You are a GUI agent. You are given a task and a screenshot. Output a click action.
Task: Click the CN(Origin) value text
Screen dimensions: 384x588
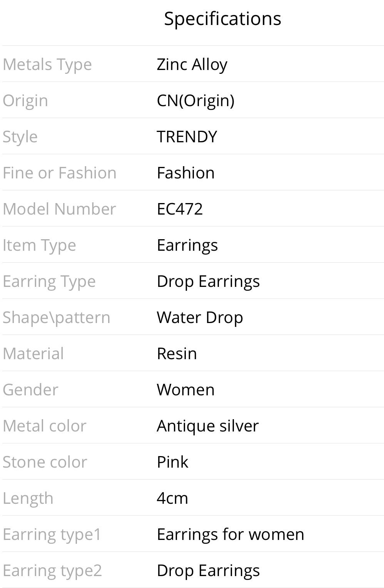click(x=195, y=100)
